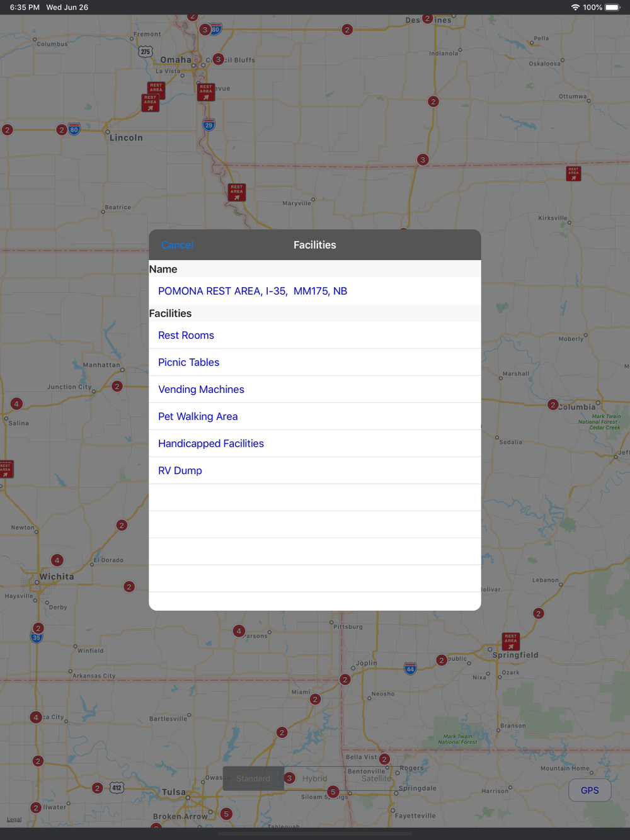The height and width of the screenshot is (840, 630).
Task: Open the Legal link on map
Action: 14,819
